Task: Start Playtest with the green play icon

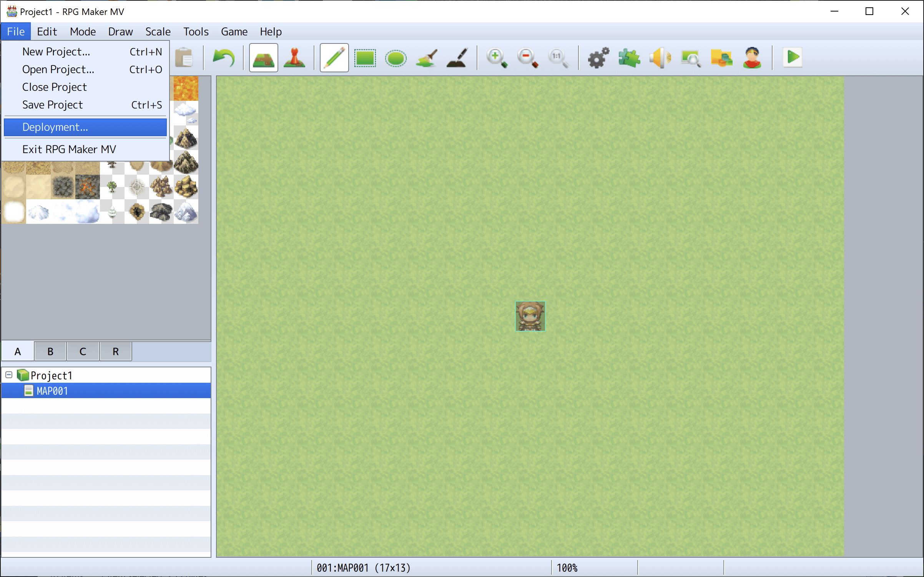Action: coord(793,58)
